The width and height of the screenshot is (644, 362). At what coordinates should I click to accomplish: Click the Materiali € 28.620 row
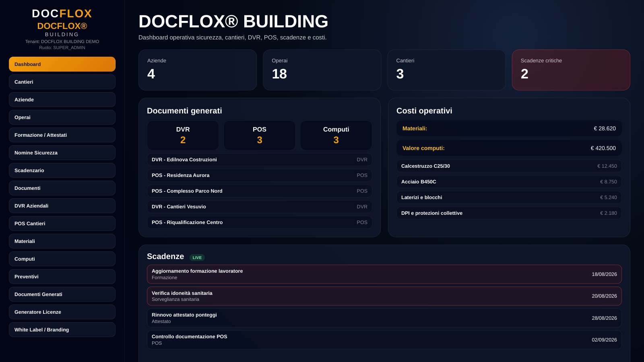coord(509,128)
